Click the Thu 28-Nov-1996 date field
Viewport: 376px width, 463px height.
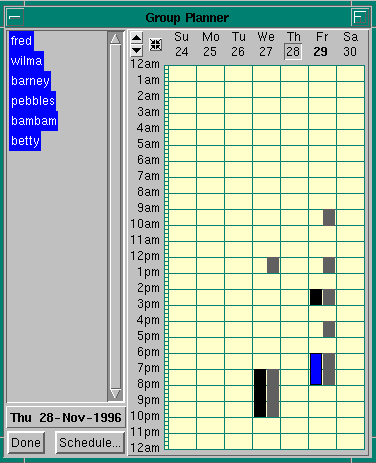pyautogui.click(x=66, y=417)
